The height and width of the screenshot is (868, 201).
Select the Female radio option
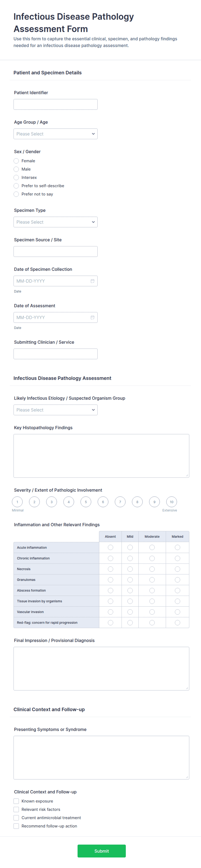16,161
